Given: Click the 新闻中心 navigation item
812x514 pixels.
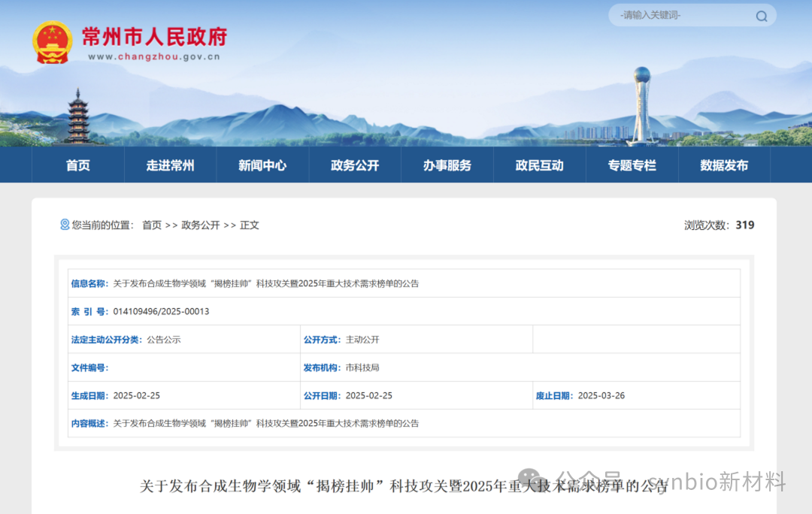Looking at the screenshot, I should point(262,165).
